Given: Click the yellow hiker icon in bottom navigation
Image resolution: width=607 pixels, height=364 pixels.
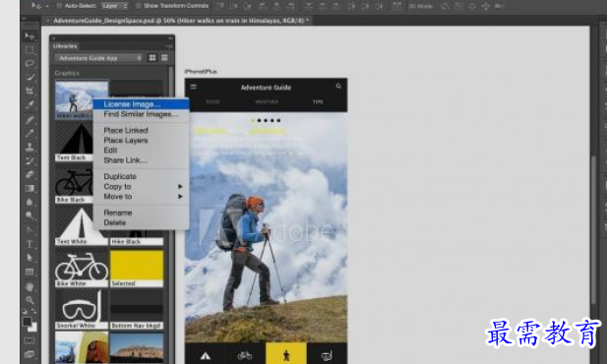Looking at the screenshot, I should click(286, 353).
